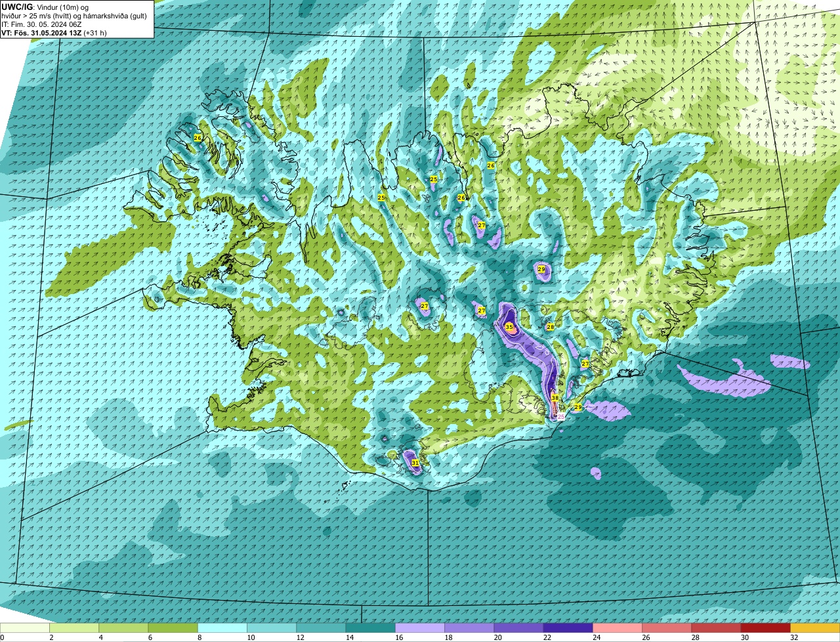840x642 pixels.
Task: Pick the 14–16 dark teal legend swatch
Action: 370,628
